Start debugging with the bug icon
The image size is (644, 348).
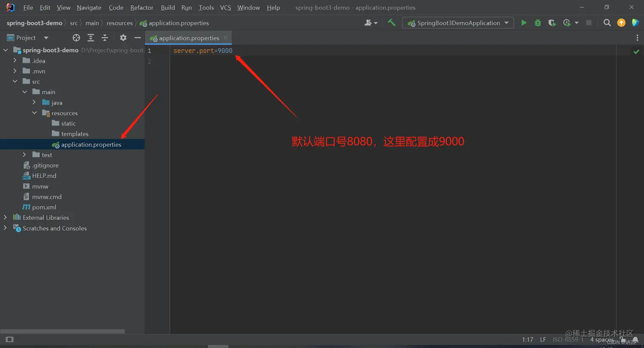tap(538, 23)
